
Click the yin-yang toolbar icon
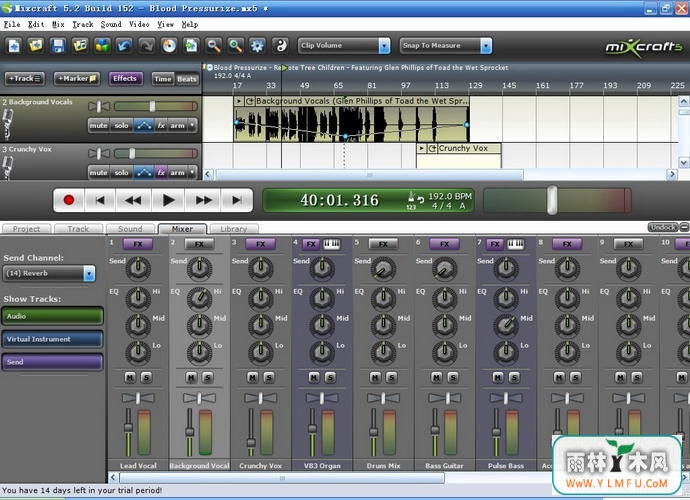[280, 46]
